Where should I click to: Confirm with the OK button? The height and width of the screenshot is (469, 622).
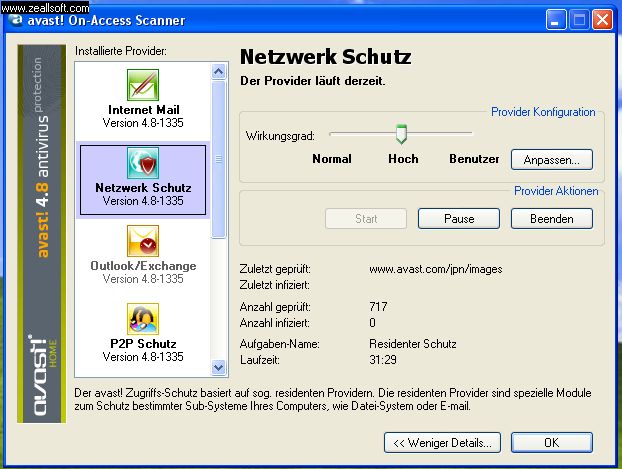(x=552, y=442)
